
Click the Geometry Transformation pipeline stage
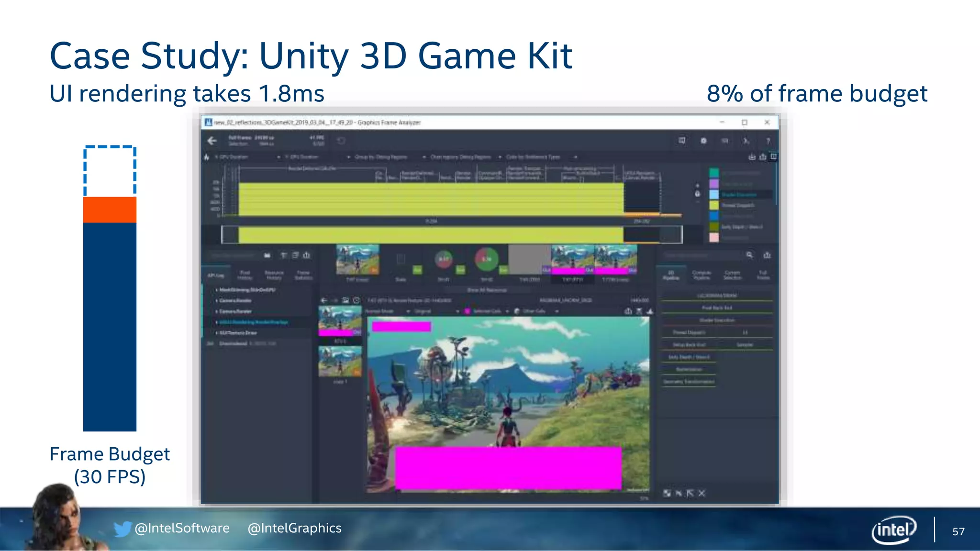click(x=689, y=382)
